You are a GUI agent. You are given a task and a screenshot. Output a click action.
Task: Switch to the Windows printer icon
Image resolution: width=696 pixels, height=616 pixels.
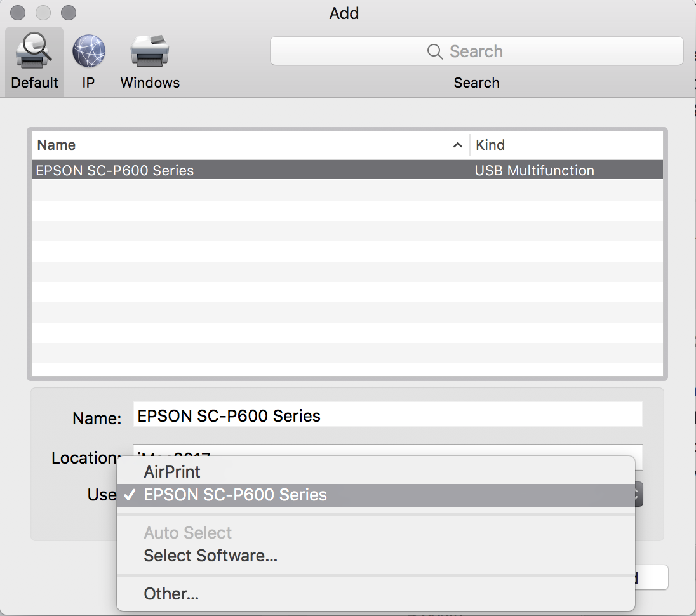(150, 51)
